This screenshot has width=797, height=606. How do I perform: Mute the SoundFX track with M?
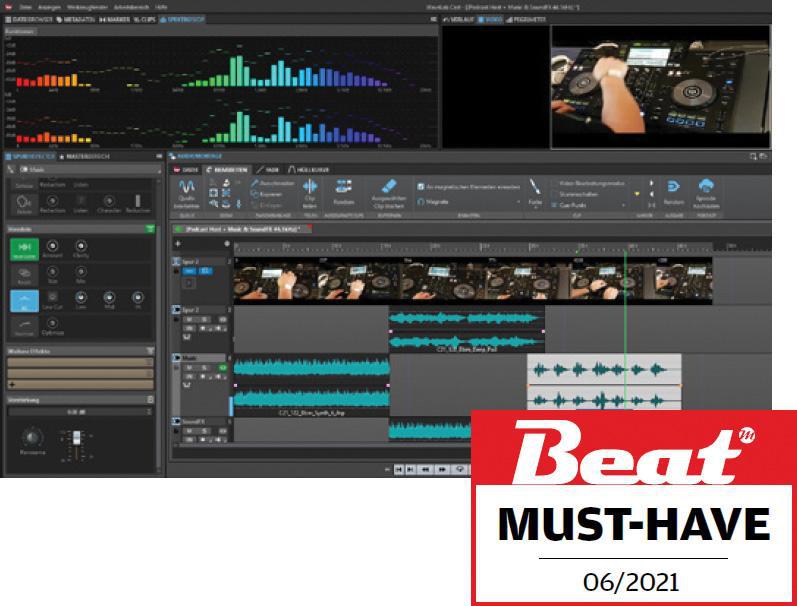click(189, 431)
